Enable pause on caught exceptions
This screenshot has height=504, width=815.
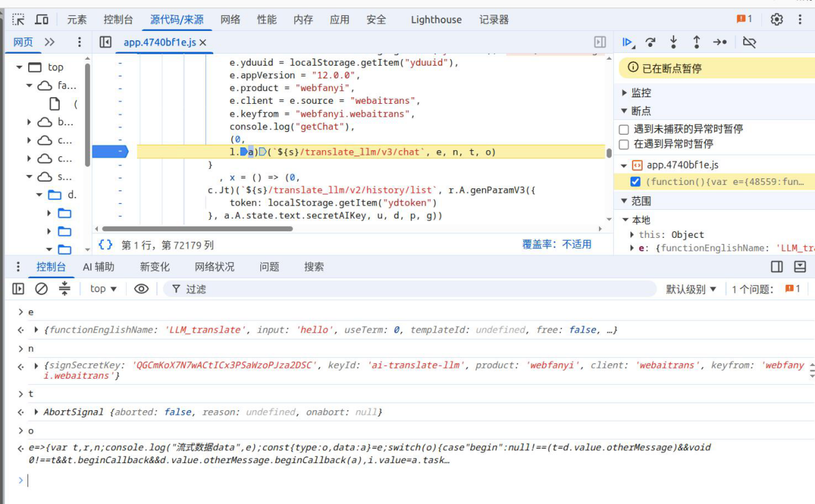pos(624,144)
